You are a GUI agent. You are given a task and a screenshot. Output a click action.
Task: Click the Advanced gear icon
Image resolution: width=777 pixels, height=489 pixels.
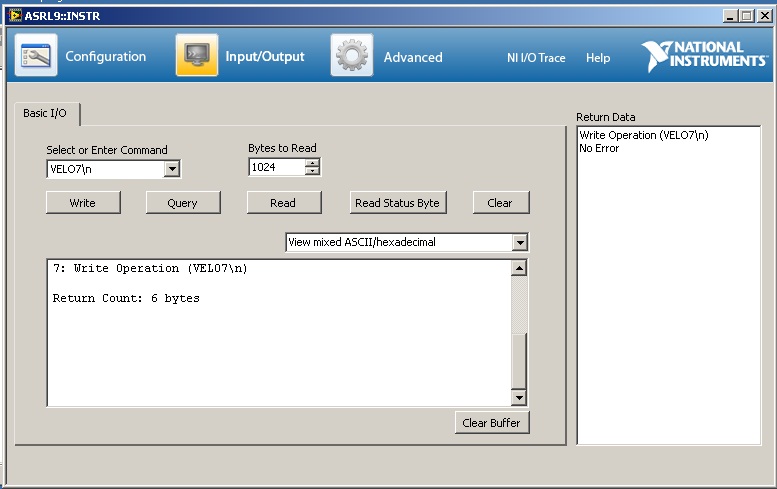click(352, 56)
